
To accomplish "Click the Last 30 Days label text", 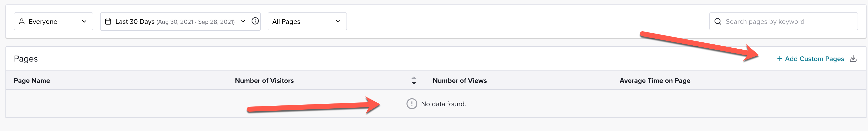I will [135, 22].
